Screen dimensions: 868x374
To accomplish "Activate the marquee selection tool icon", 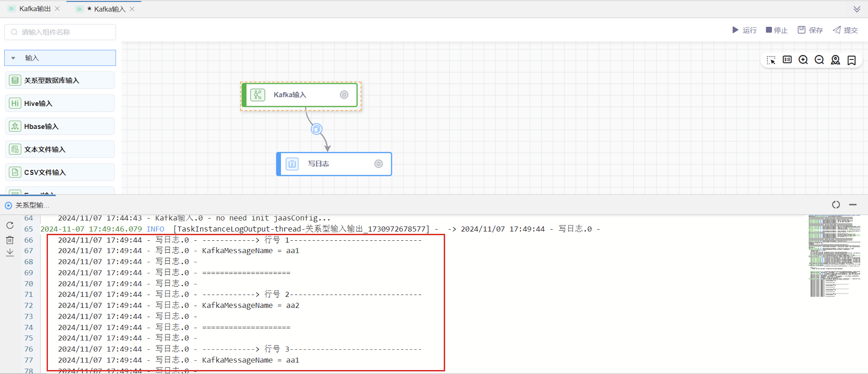I will [771, 60].
